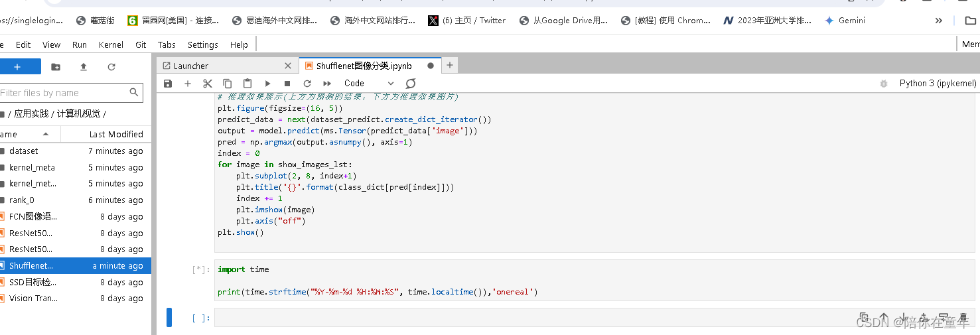Open the cell type dropdown showing Code

[x=369, y=84]
